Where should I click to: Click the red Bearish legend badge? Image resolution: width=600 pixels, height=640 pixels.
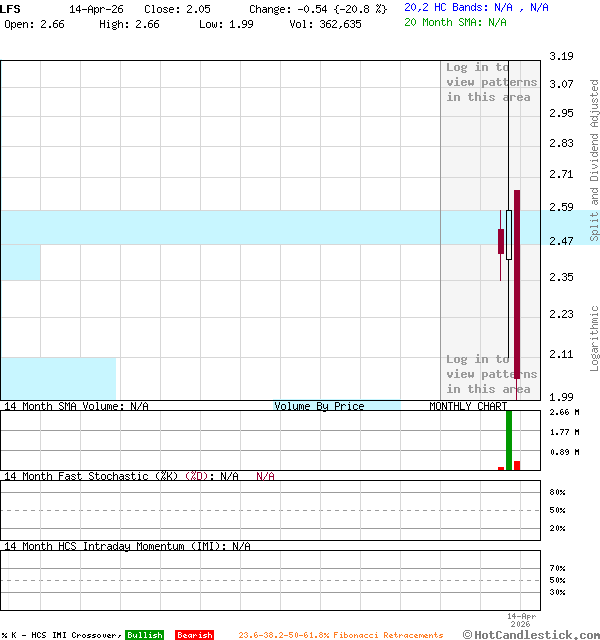tap(194, 635)
